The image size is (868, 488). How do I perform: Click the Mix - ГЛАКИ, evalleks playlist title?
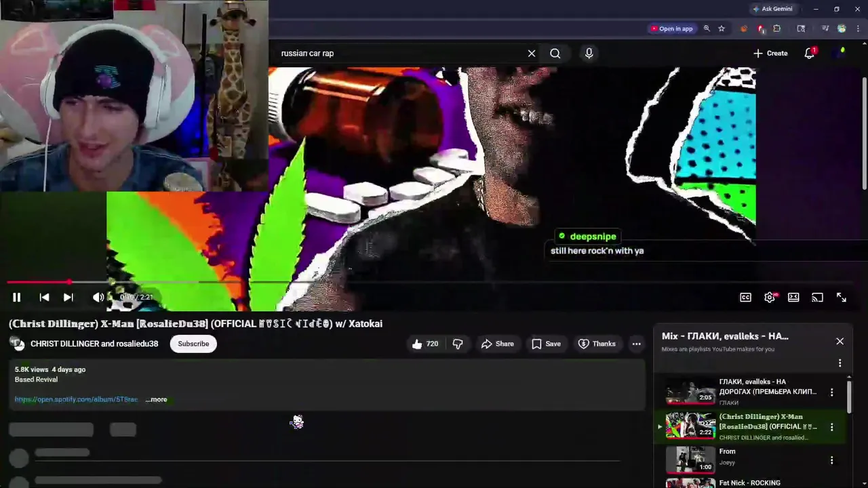725,336
